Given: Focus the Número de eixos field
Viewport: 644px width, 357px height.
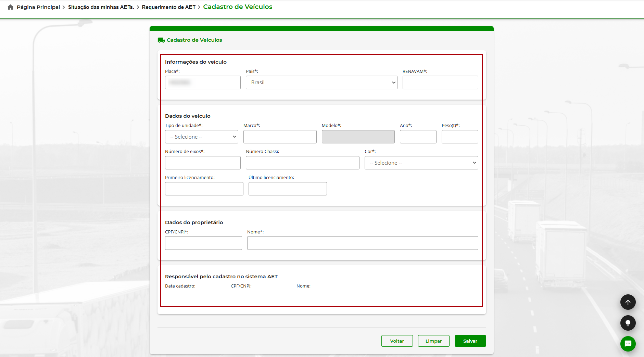Looking at the screenshot, I should coord(203,163).
